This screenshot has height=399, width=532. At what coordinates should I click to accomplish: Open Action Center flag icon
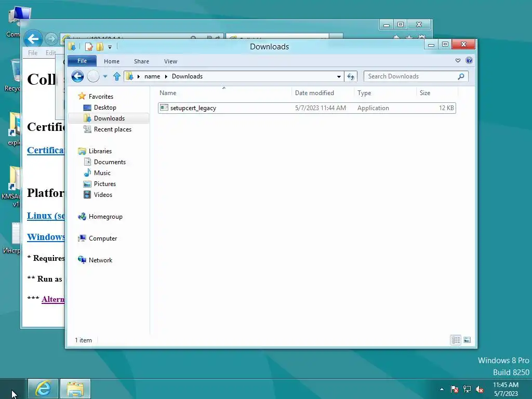pyautogui.click(x=454, y=389)
